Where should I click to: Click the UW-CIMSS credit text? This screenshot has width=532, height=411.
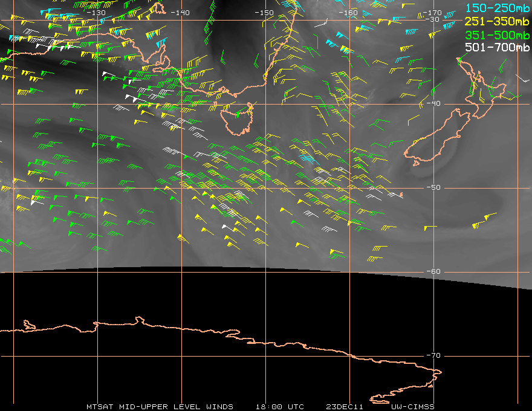pyautogui.click(x=412, y=407)
